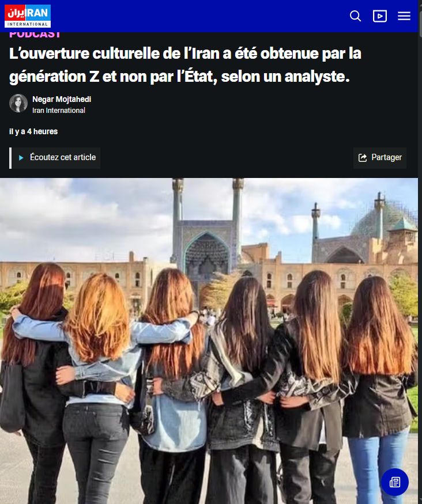422x504 pixels.
Task: Click the share arrow icon
Action: pyautogui.click(x=363, y=157)
